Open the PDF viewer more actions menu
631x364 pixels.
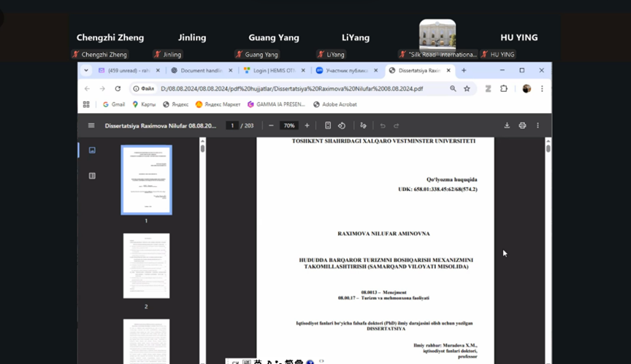tap(538, 125)
